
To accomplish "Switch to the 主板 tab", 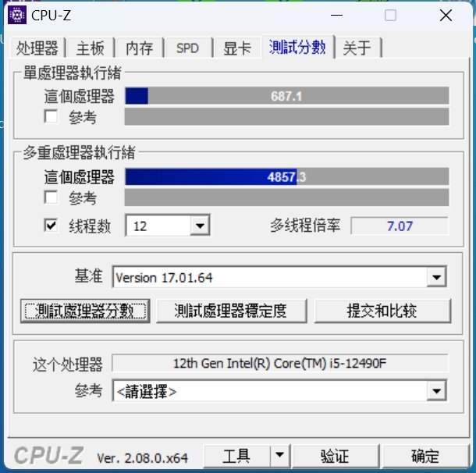I will pos(91,48).
